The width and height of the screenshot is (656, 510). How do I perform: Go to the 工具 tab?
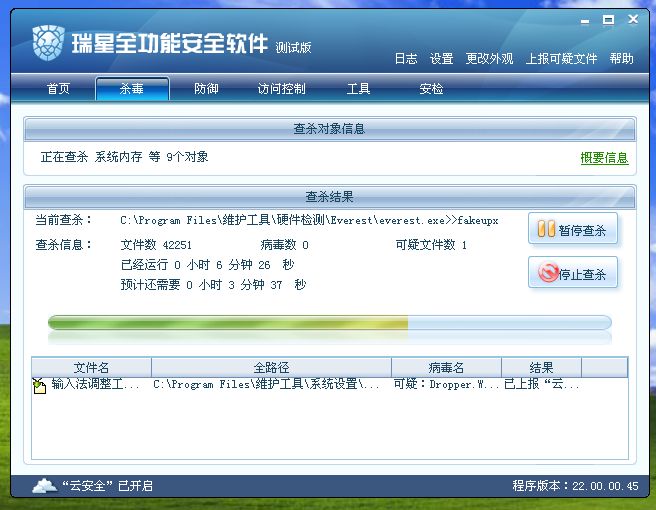tap(359, 89)
